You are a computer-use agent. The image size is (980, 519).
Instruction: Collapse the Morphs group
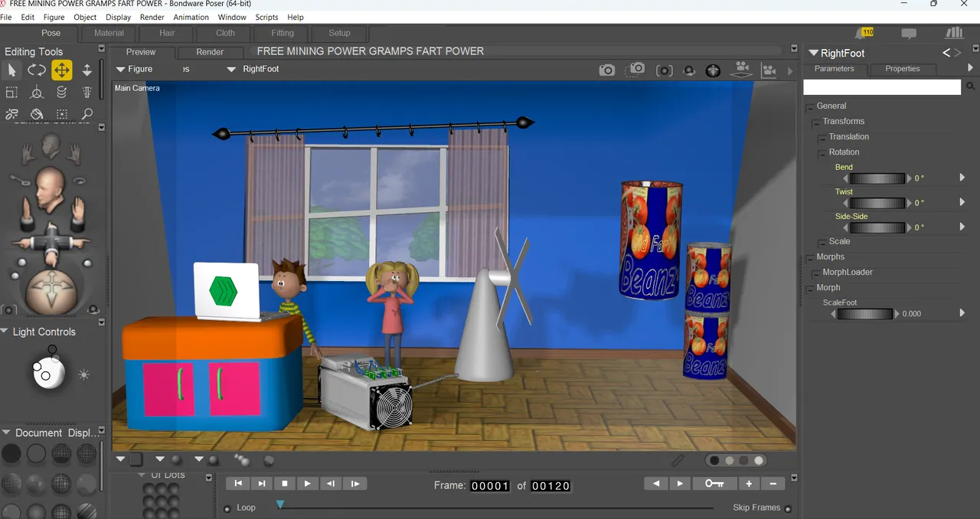(811, 257)
